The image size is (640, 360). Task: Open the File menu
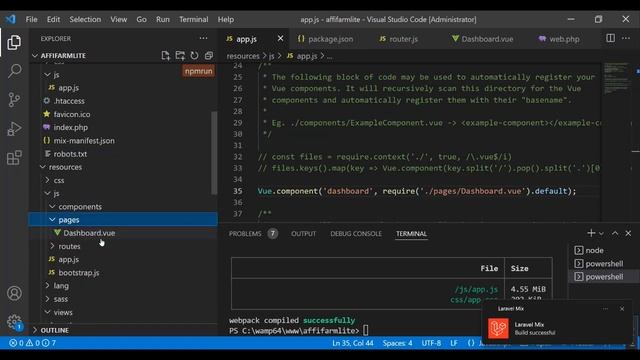click(31, 19)
